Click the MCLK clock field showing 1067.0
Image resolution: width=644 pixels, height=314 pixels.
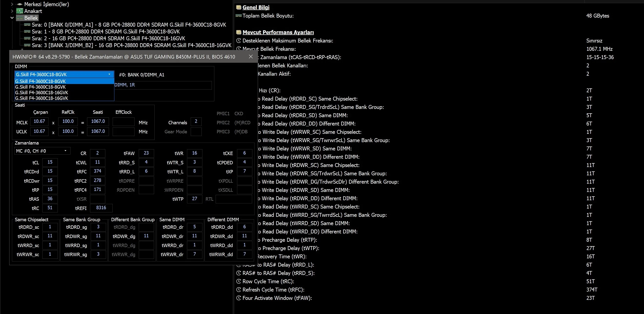[x=98, y=121]
